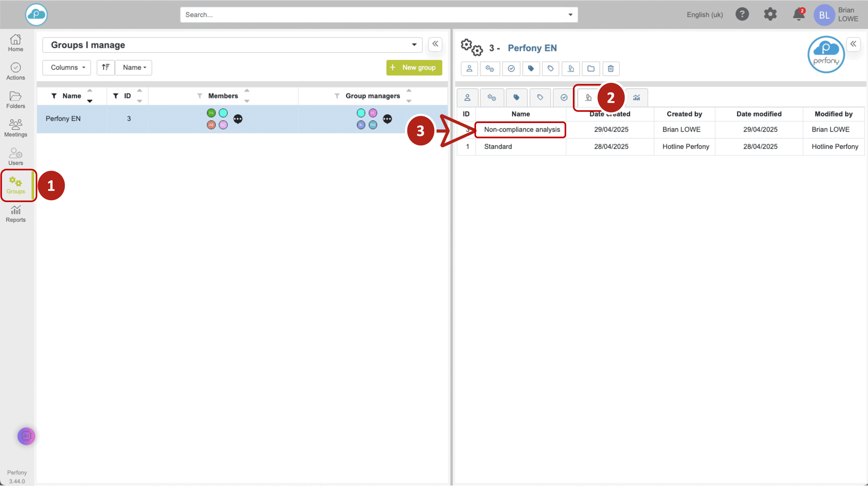
Task: Open the Non-compliance analysis row
Action: [x=521, y=130]
